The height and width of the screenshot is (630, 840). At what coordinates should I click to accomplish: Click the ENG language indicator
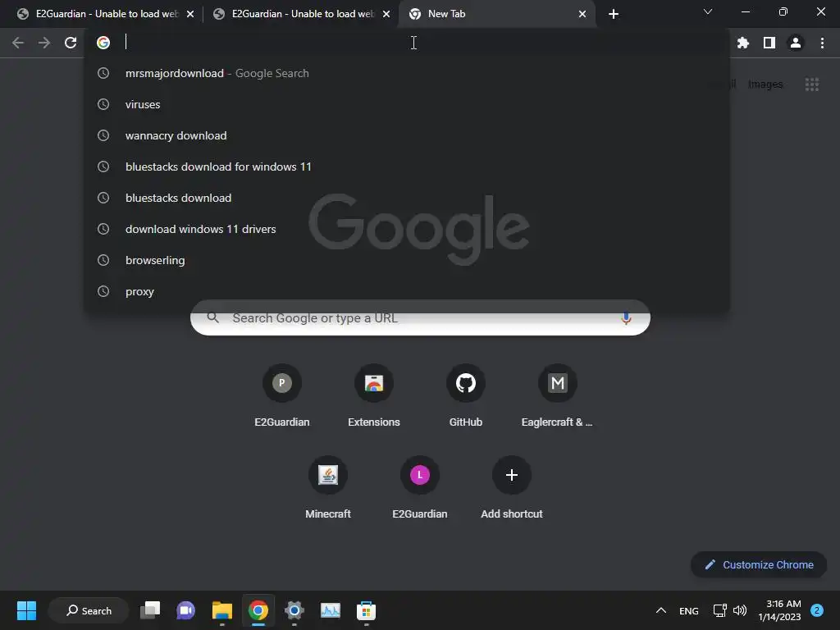tap(689, 611)
